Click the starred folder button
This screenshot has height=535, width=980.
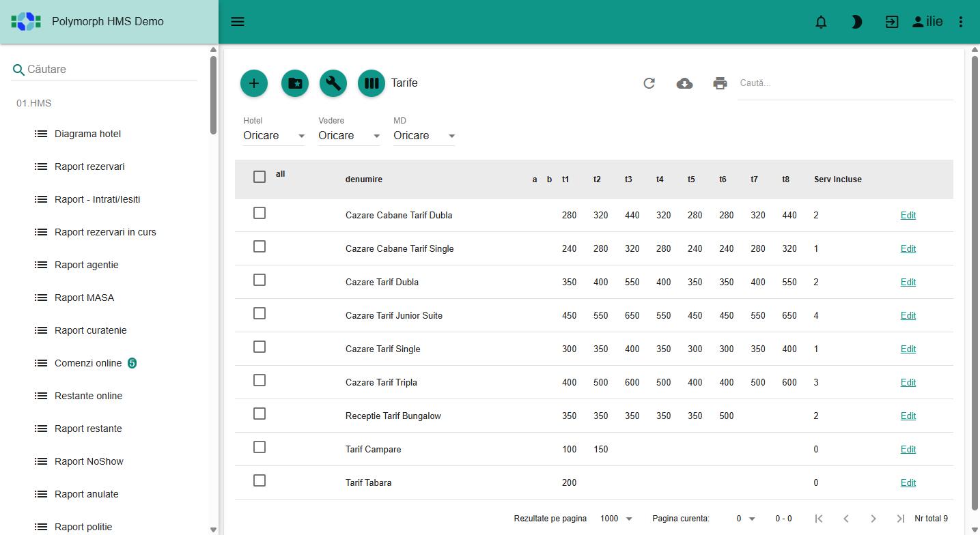tap(295, 83)
